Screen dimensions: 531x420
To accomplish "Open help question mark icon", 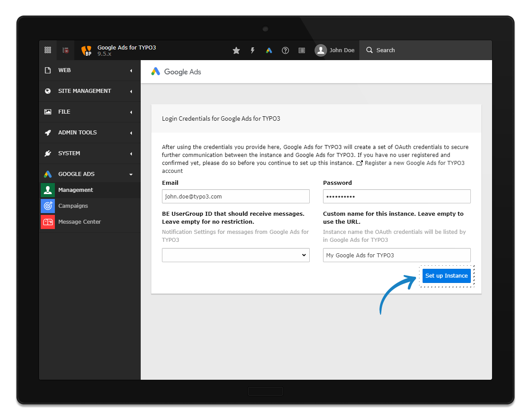I will (x=285, y=50).
